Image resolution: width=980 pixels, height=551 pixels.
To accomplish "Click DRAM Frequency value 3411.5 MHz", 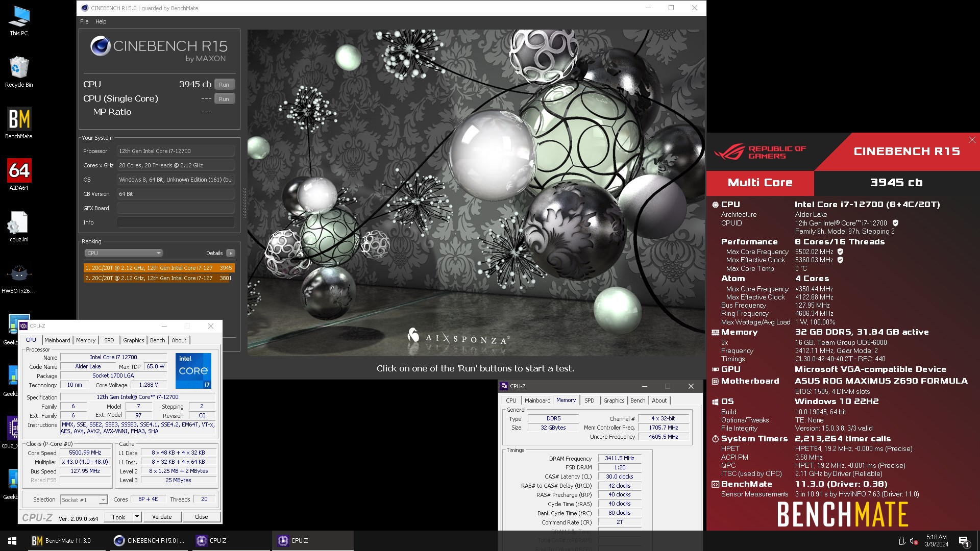I will 619,459.
